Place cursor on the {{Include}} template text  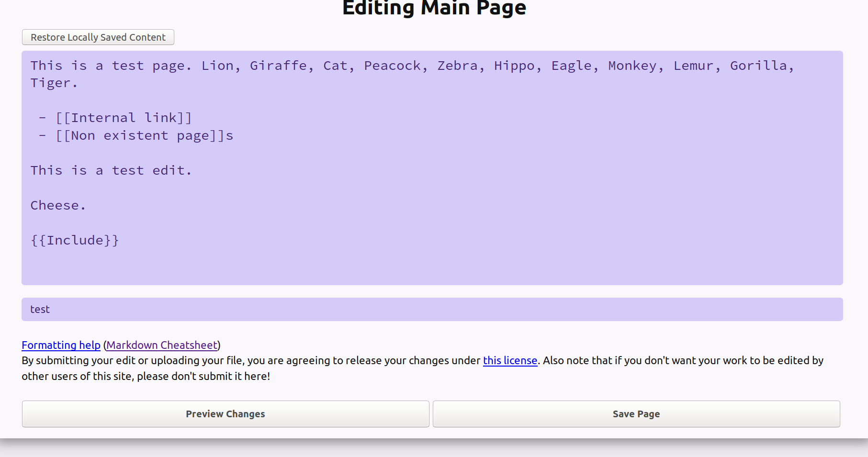(75, 240)
